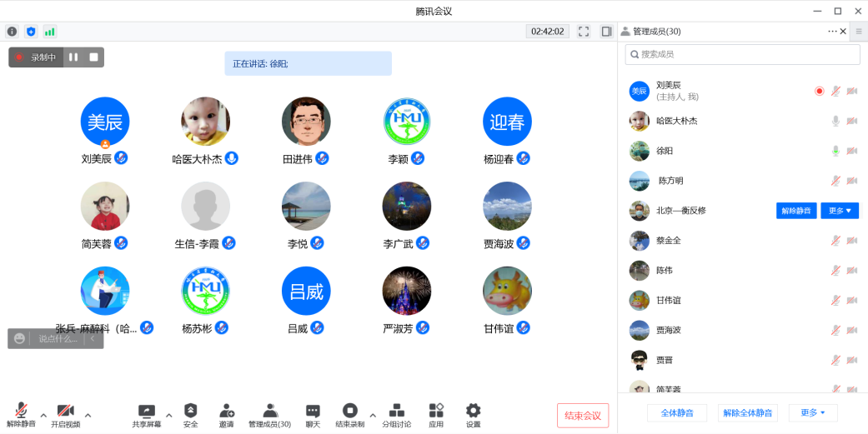Image resolution: width=868 pixels, height=434 pixels.
Task: Open 分组讨论 breakout rooms
Action: [397, 411]
